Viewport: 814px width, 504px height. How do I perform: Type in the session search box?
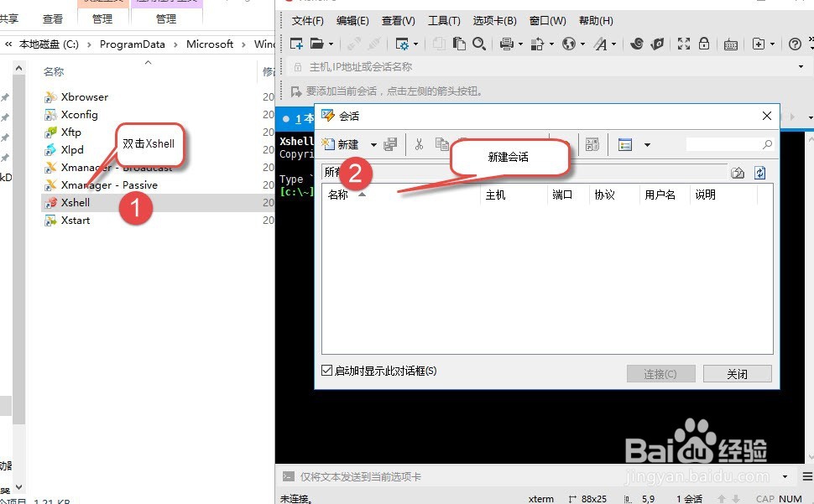[730, 143]
